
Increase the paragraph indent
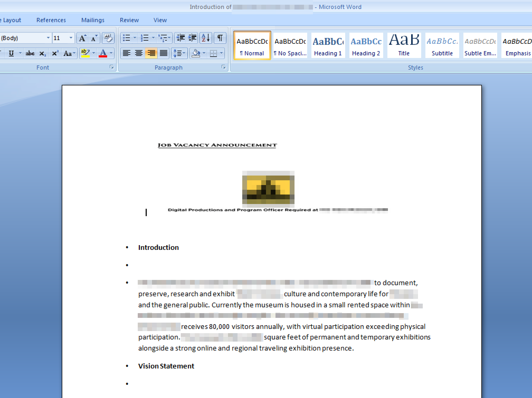click(x=192, y=38)
